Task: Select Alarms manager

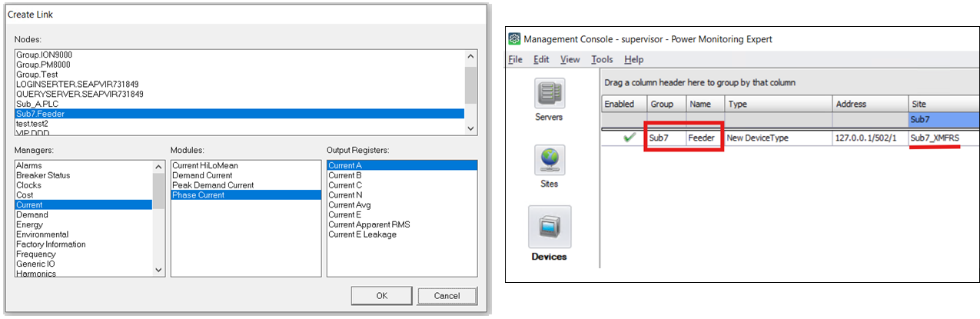Action: click(84, 165)
